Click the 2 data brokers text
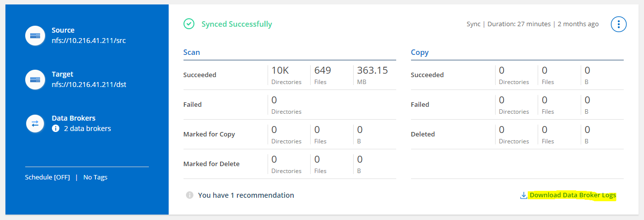644x220 pixels. (87, 129)
